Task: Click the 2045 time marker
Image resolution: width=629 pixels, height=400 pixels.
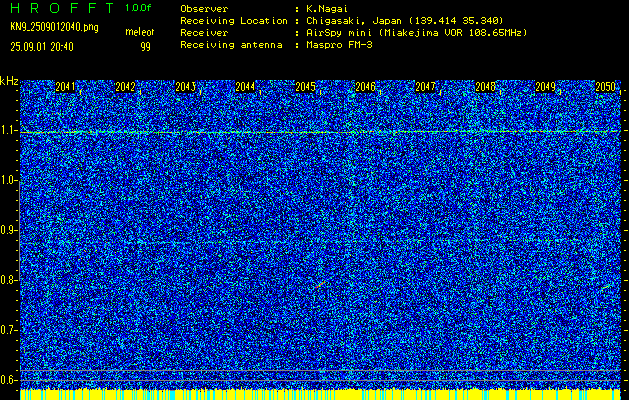Action: click(305, 87)
